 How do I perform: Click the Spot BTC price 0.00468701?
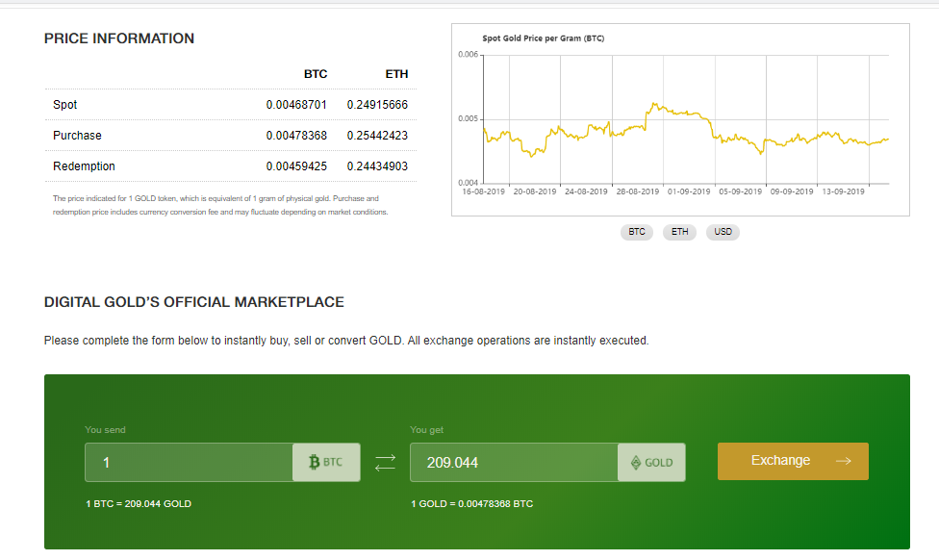pos(296,105)
